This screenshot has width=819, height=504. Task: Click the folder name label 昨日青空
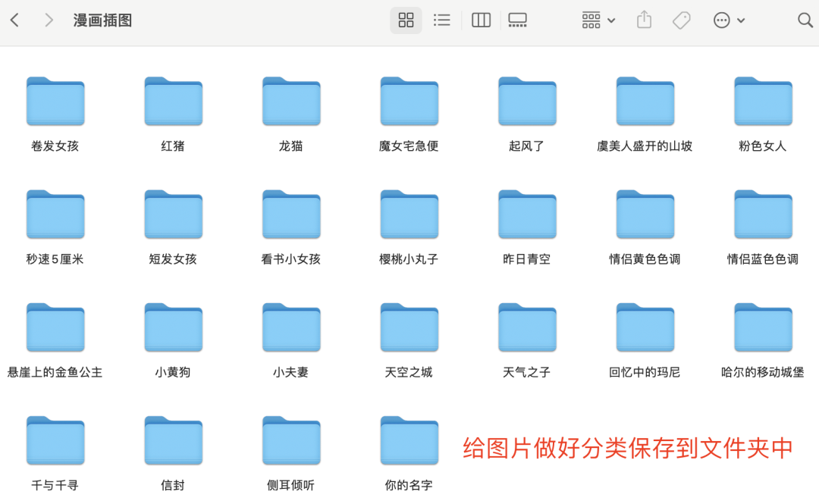[526, 259]
